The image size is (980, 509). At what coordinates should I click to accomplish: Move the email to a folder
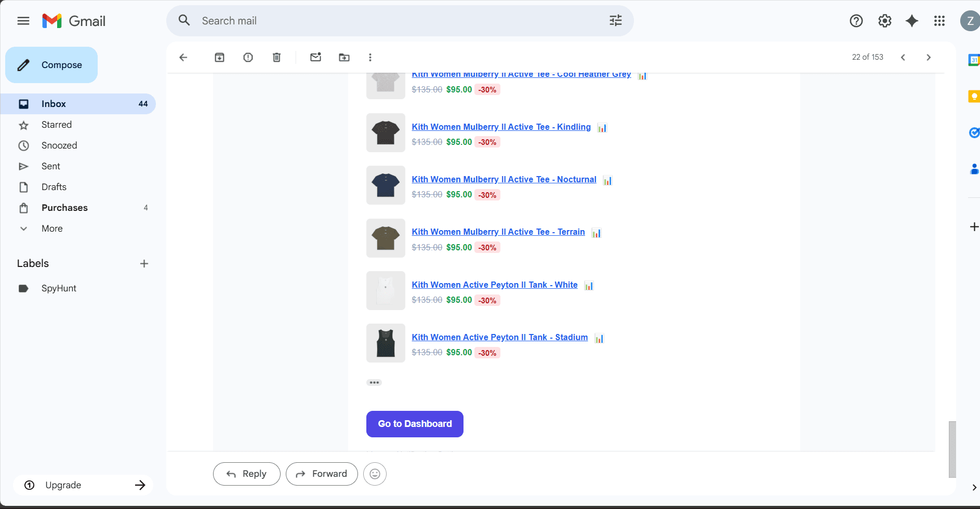click(343, 57)
